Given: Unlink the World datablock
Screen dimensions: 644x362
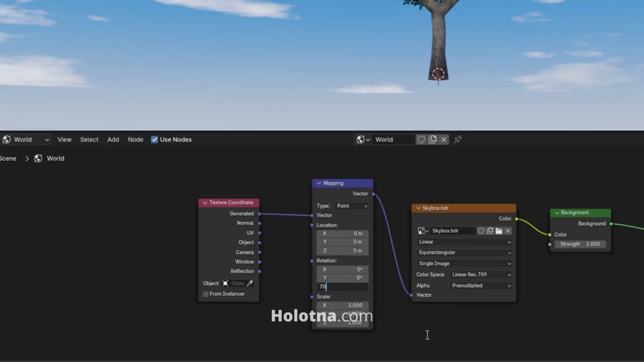Looking at the screenshot, I should click(444, 140).
